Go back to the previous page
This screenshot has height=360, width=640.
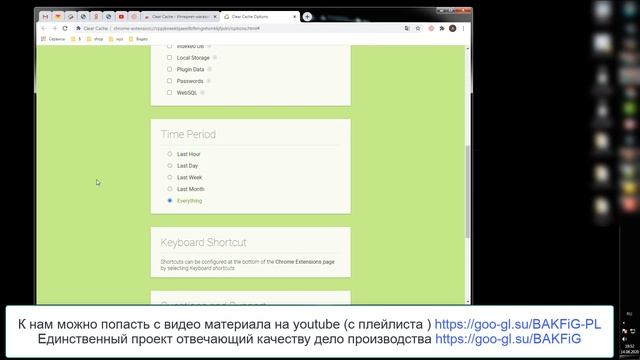(44, 28)
